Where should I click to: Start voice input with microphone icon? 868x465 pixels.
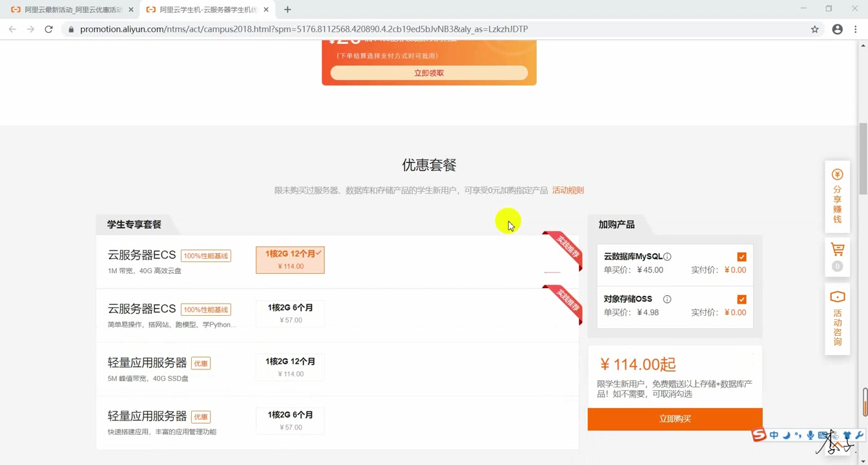click(x=811, y=435)
